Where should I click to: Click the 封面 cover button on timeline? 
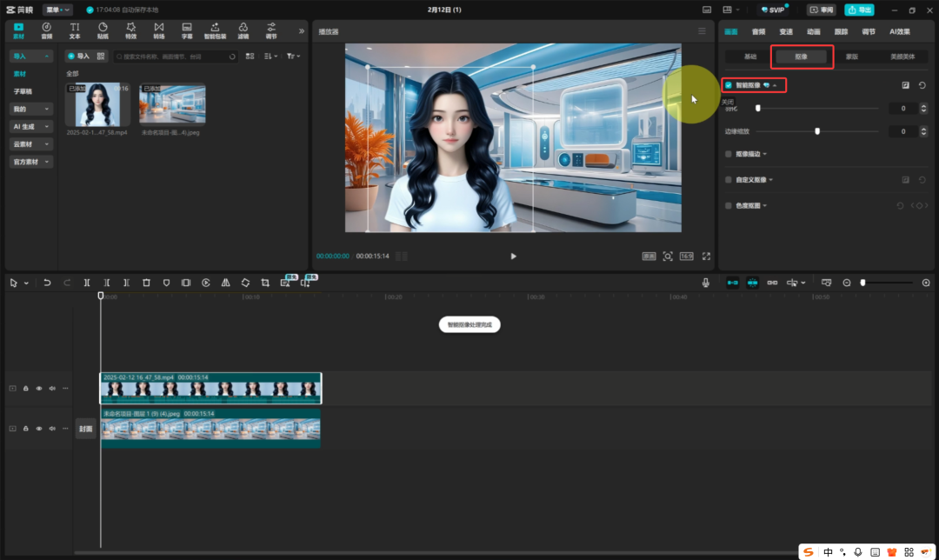(x=85, y=429)
